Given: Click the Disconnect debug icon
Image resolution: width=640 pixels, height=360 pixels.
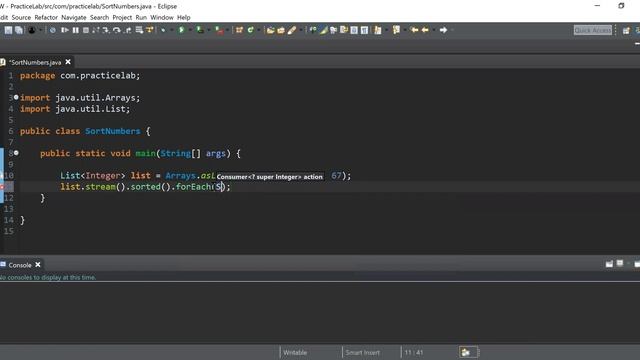Looking at the screenshot, I should 96,30.
